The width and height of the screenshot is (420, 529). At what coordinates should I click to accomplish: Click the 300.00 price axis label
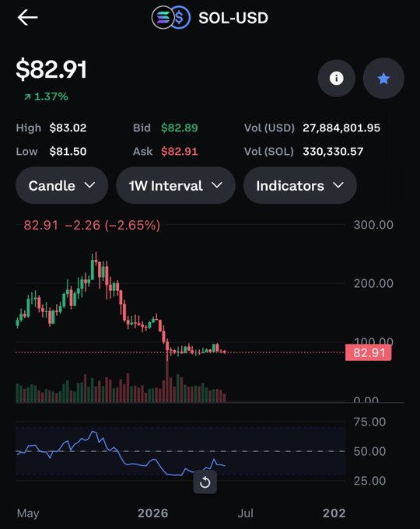[373, 225]
